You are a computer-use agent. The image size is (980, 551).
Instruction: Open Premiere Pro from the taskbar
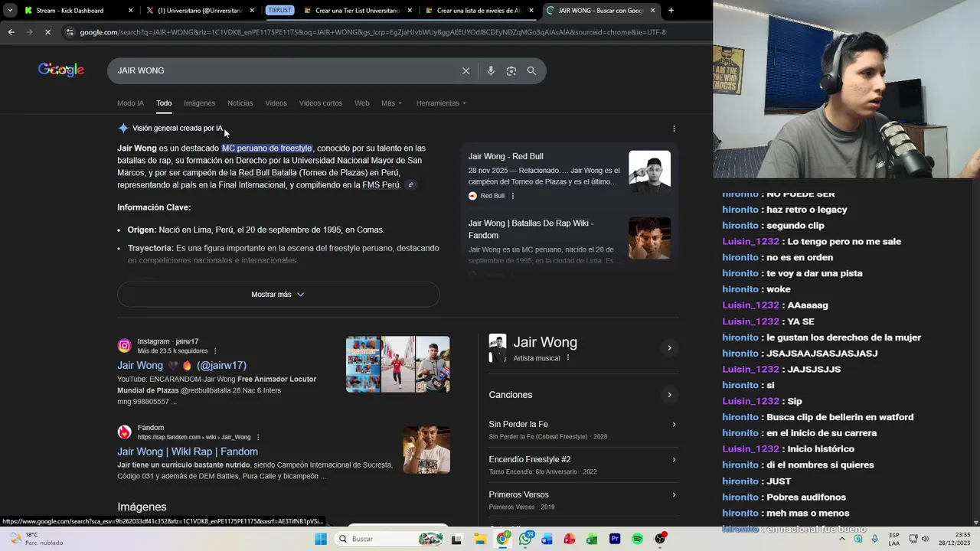click(x=615, y=540)
